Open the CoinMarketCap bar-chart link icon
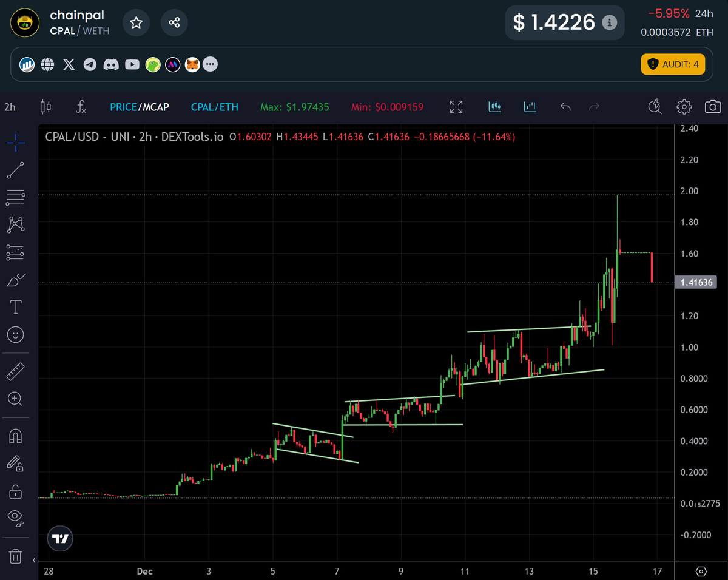Screen dimensions: 728x580 point(27,64)
